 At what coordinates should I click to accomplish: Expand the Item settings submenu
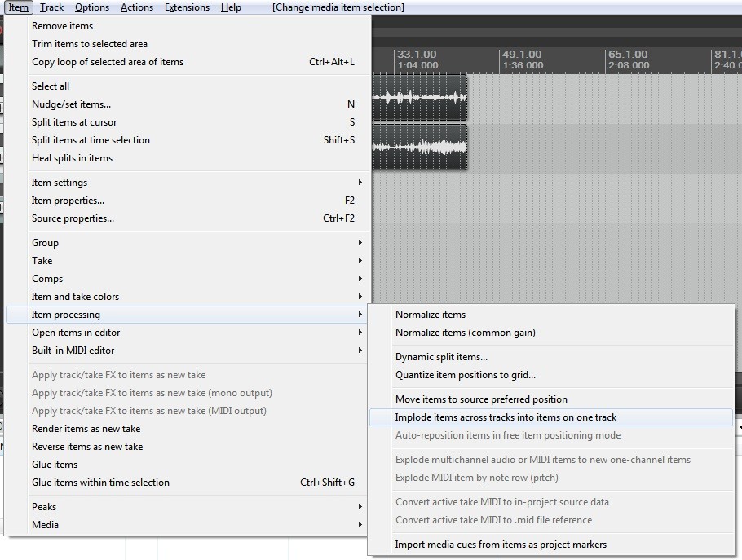click(x=188, y=183)
